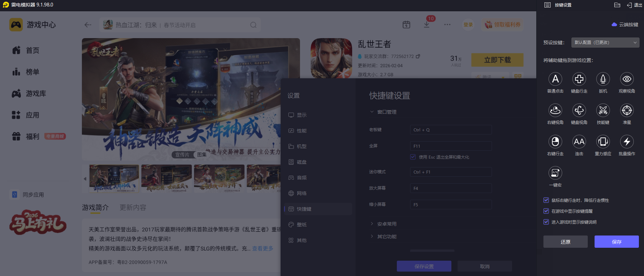Open the three-dot more menu

pos(447,25)
